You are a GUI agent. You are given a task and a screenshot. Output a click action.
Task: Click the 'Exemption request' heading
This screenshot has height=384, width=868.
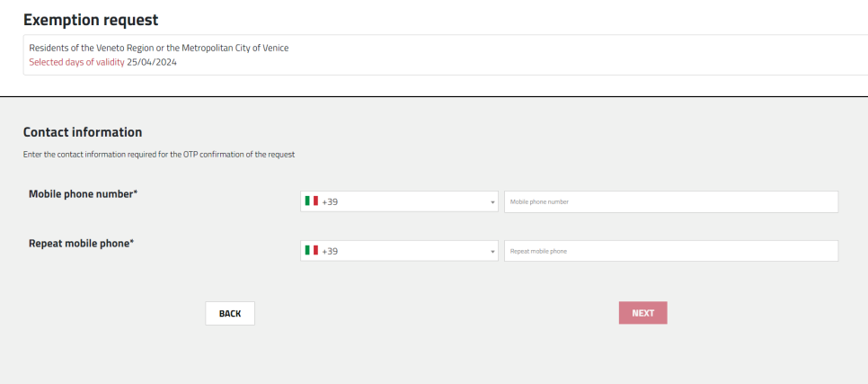91,20
